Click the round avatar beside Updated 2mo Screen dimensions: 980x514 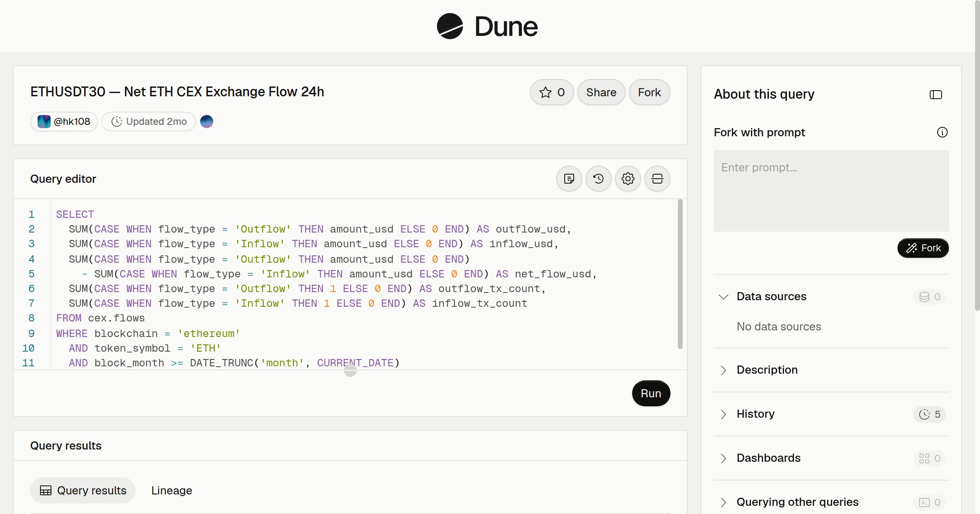tap(207, 122)
